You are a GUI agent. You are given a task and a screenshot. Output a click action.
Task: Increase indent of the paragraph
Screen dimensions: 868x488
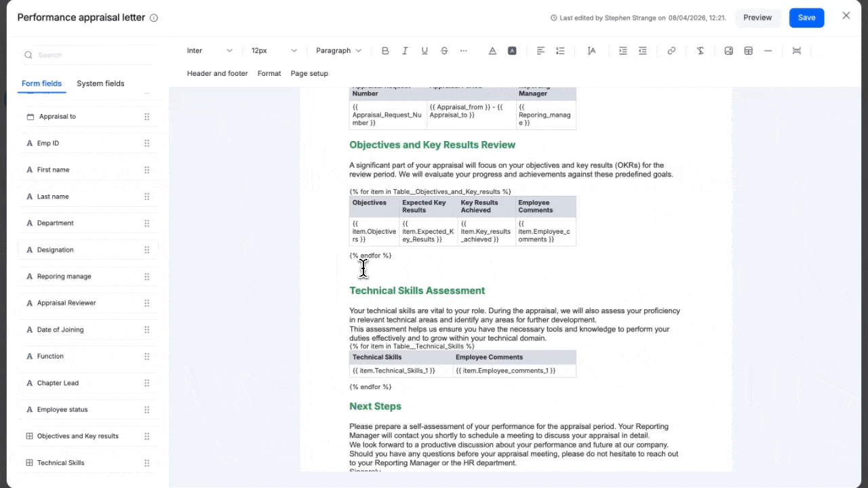pyautogui.click(x=623, y=51)
